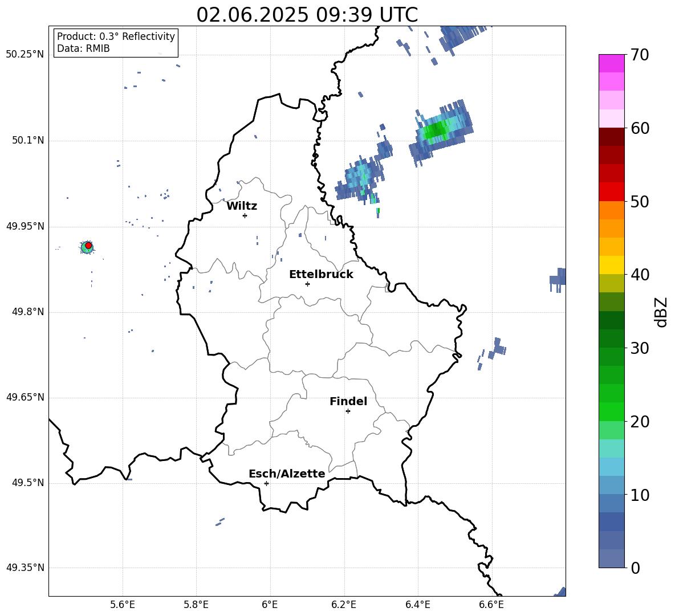Click the 5.6°E longitude label
This screenshot has width=675, height=616.
(x=123, y=605)
